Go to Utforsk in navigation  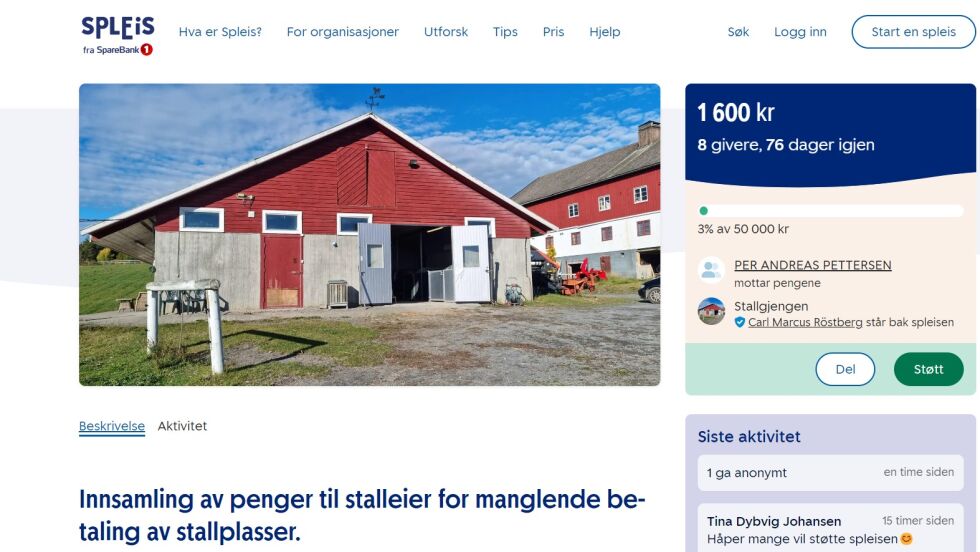(x=446, y=32)
